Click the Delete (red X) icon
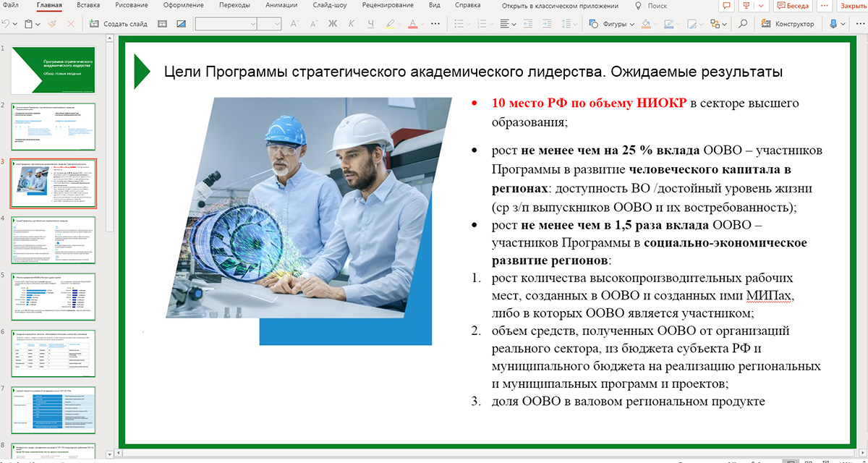 pyautogui.click(x=71, y=24)
